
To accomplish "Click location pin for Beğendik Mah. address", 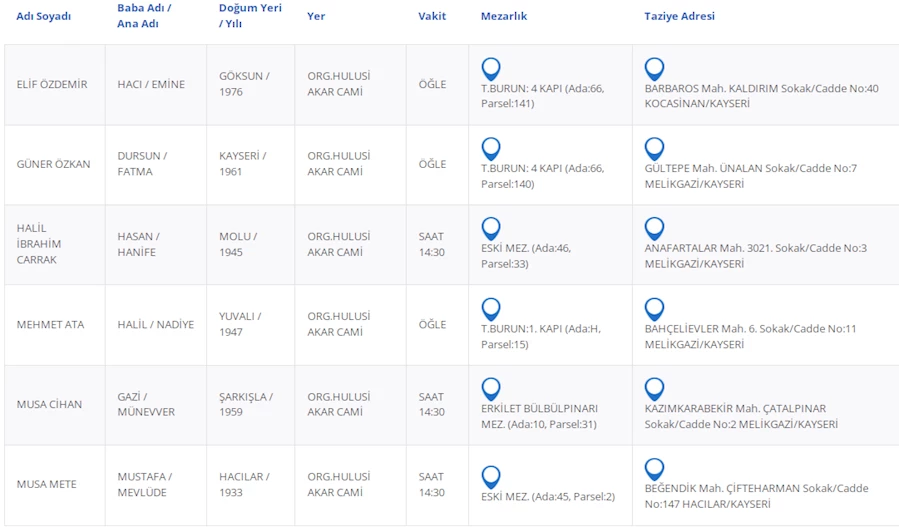I will [x=654, y=469].
